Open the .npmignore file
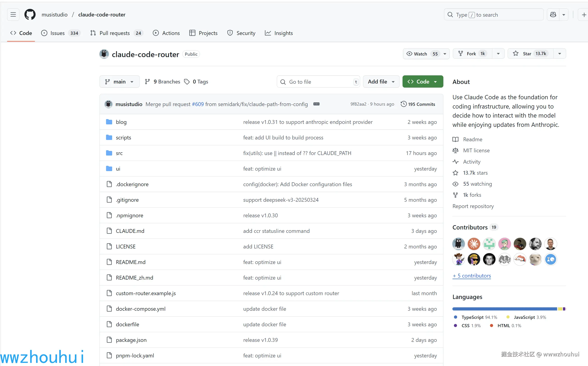Image resolution: width=588 pixels, height=366 pixels. (x=130, y=215)
